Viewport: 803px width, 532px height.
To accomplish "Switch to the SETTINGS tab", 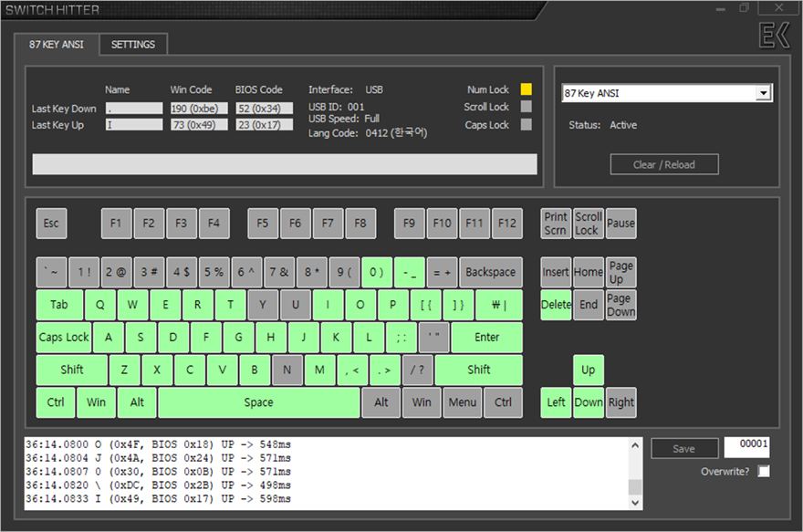I will click(x=133, y=45).
